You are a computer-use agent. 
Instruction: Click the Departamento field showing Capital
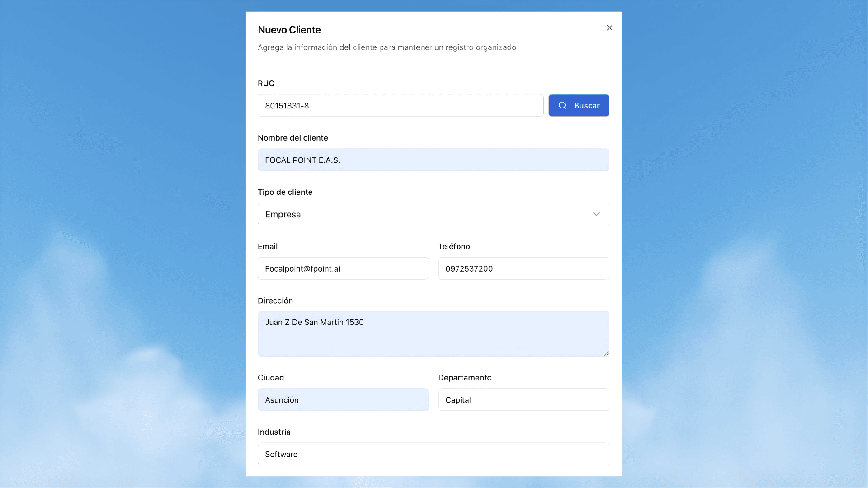[x=523, y=400]
